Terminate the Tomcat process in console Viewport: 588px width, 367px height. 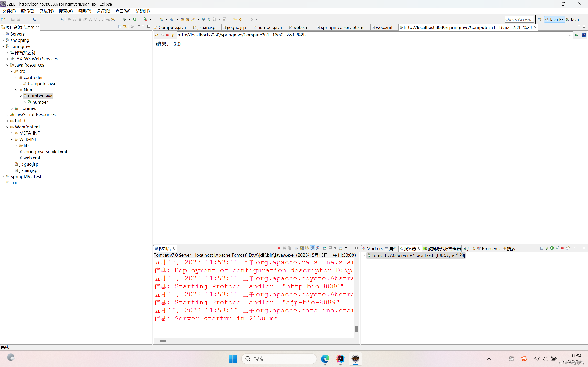coord(279,248)
